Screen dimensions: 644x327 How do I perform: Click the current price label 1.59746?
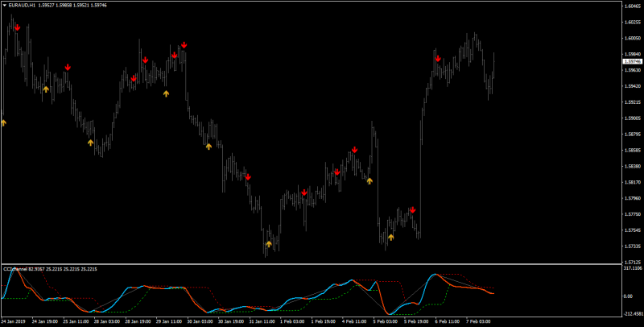(632, 62)
